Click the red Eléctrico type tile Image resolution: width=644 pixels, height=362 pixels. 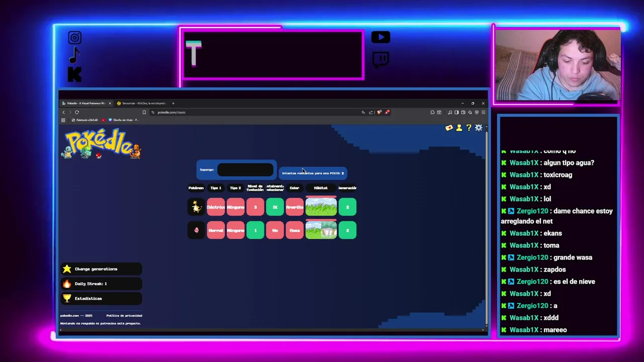point(216,207)
